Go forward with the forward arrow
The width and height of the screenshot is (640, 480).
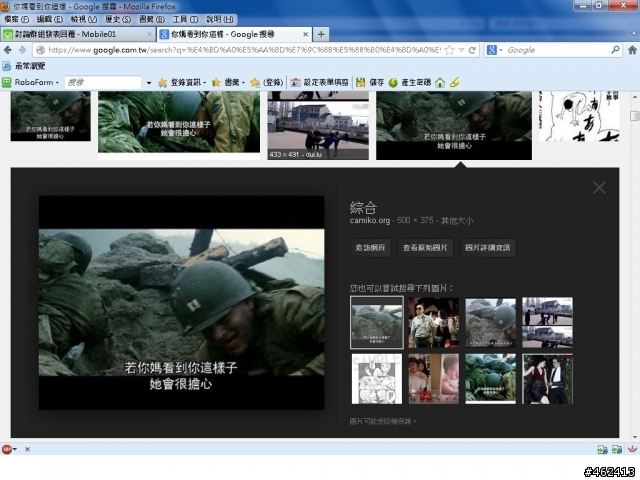[22, 50]
